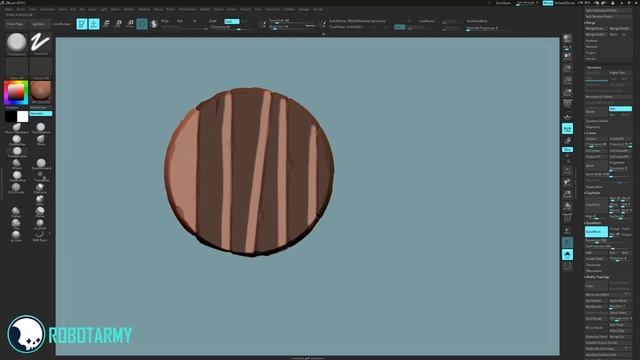
Task: Click the Home Page button
Action: tap(15, 24)
